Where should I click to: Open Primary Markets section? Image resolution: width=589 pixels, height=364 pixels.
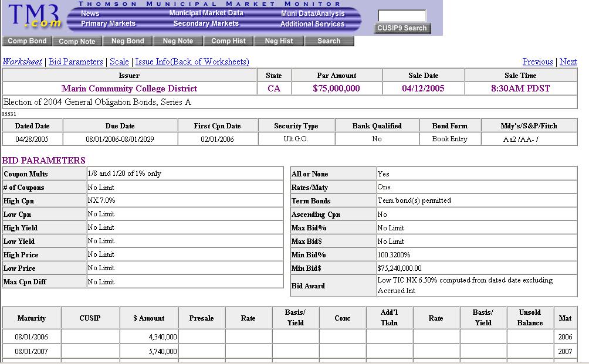click(108, 23)
